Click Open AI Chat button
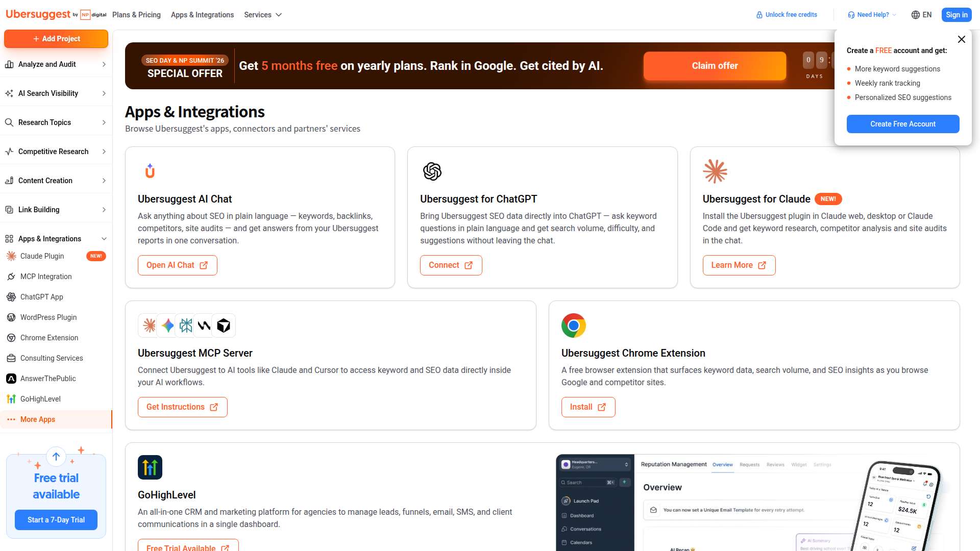 [x=178, y=265]
